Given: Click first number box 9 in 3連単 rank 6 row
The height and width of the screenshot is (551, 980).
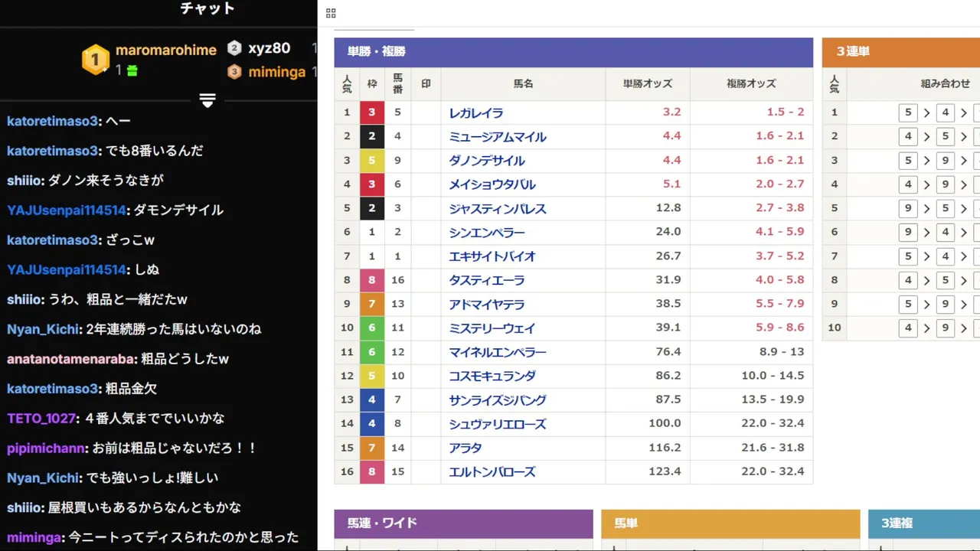Looking at the screenshot, I should pos(908,232).
